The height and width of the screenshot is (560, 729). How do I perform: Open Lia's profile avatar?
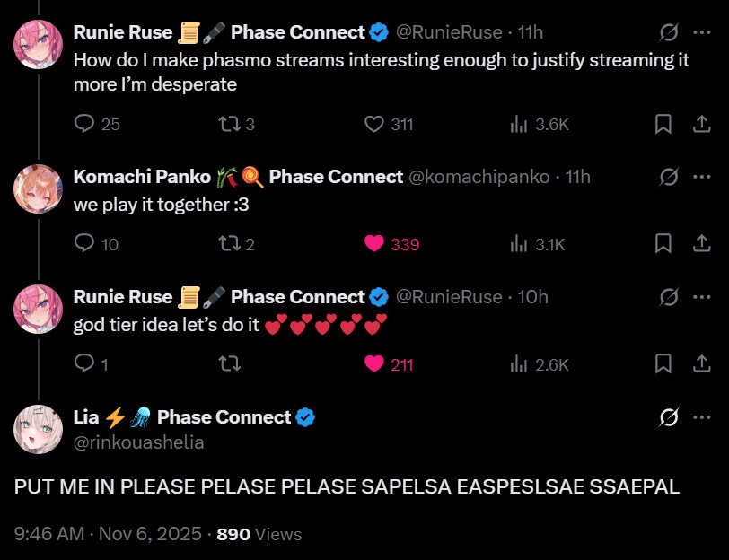[x=38, y=429]
